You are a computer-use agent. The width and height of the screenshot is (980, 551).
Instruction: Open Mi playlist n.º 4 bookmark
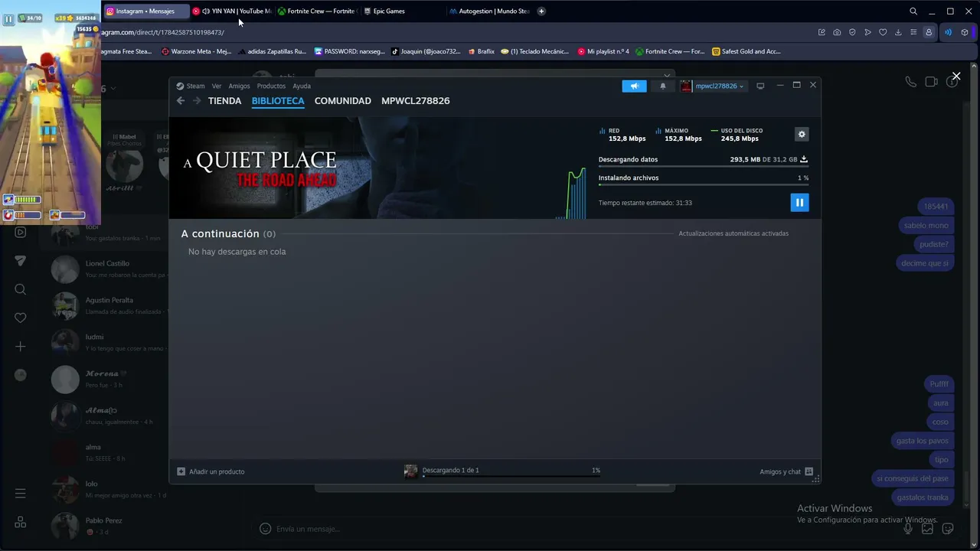coord(603,51)
